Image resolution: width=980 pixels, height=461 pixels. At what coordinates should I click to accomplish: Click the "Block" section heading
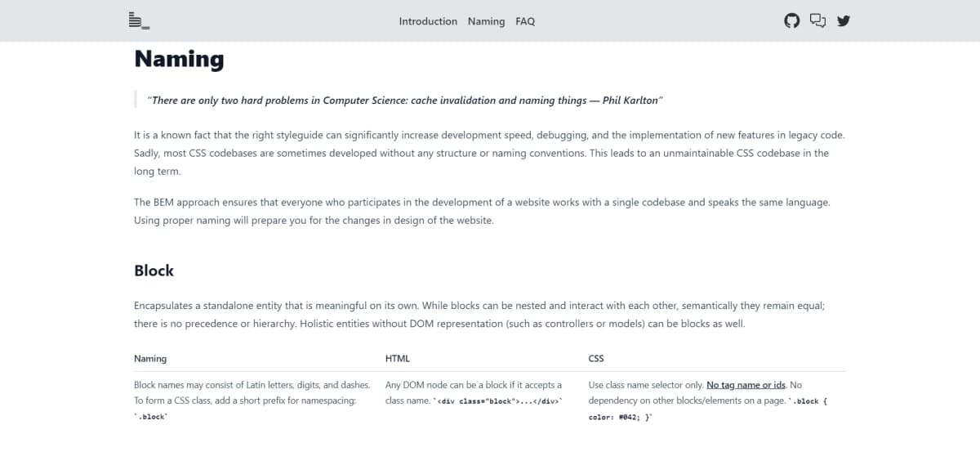154,271
